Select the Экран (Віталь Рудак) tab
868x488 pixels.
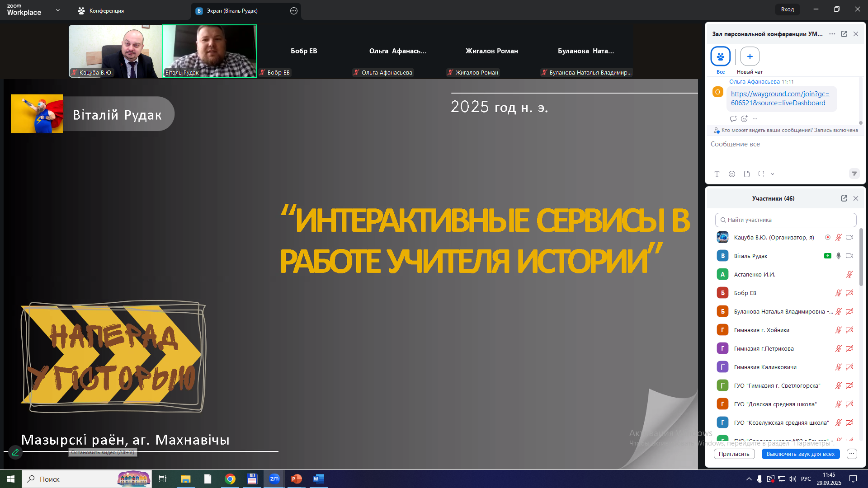pyautogui.click(x=232, y=10)
